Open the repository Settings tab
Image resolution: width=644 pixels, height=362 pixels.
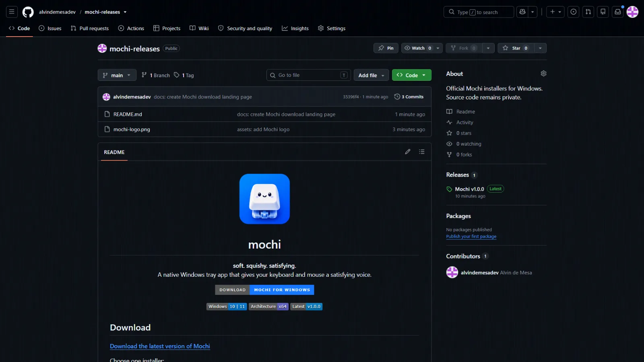[x=332, y=28]
